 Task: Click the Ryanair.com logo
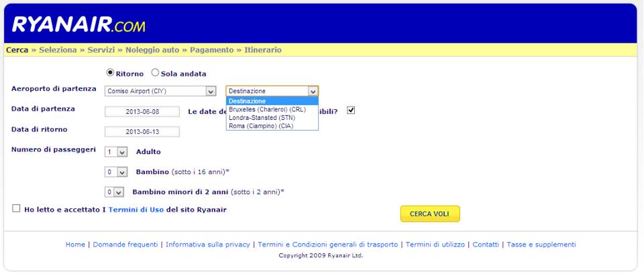(x=78, y=25)
